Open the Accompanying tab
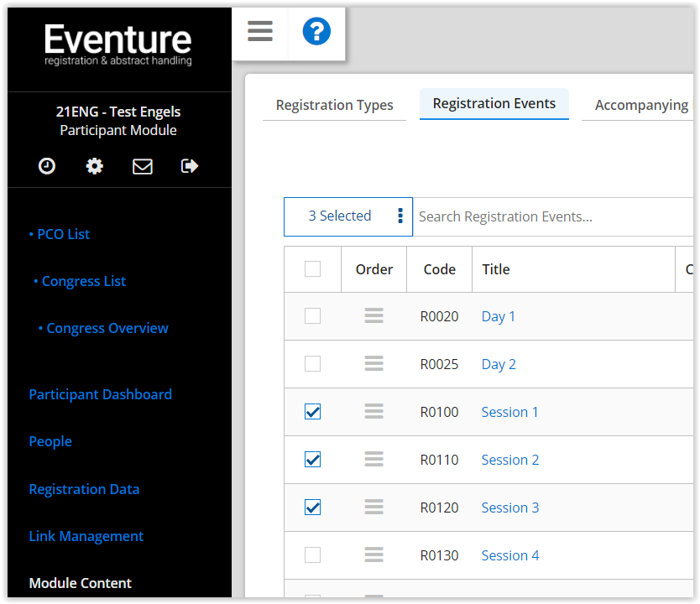The image size is (700, 604). pyautogui.click(x=640, y=104)
